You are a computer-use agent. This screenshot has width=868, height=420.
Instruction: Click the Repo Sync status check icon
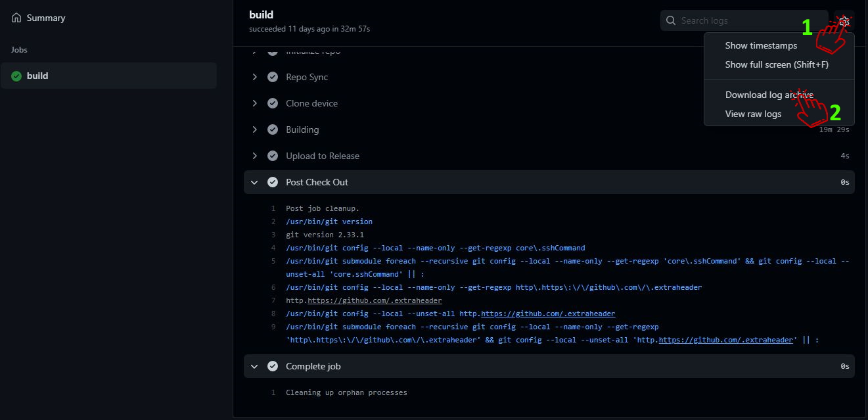(273, 77)
